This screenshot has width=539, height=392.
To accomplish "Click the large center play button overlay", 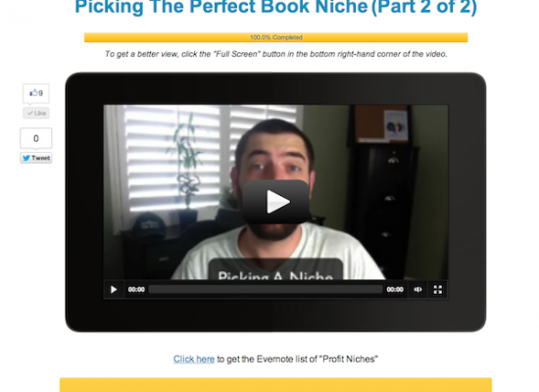I will point(276,202).
